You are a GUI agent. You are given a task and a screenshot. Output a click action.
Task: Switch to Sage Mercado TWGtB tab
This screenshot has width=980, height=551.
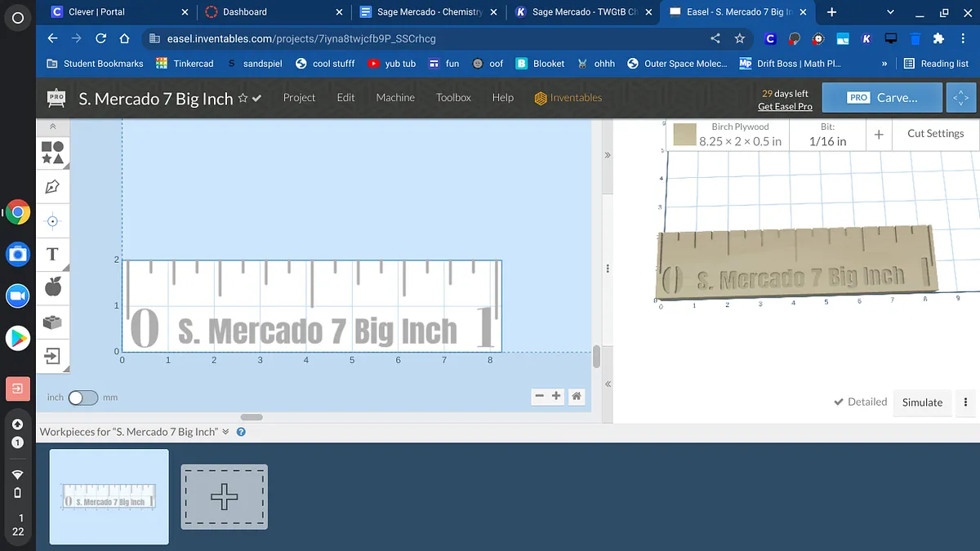pyautogui.click(x=582, y=12)
